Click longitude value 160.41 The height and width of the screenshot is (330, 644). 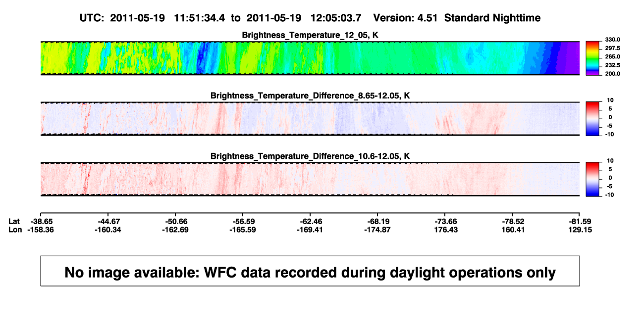click(x=512, y=230)
